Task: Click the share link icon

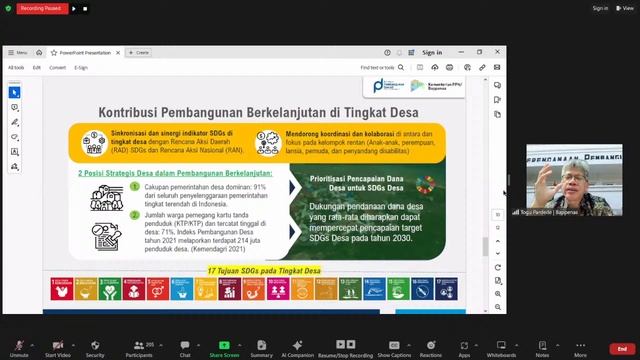Action: pos(482,67)
